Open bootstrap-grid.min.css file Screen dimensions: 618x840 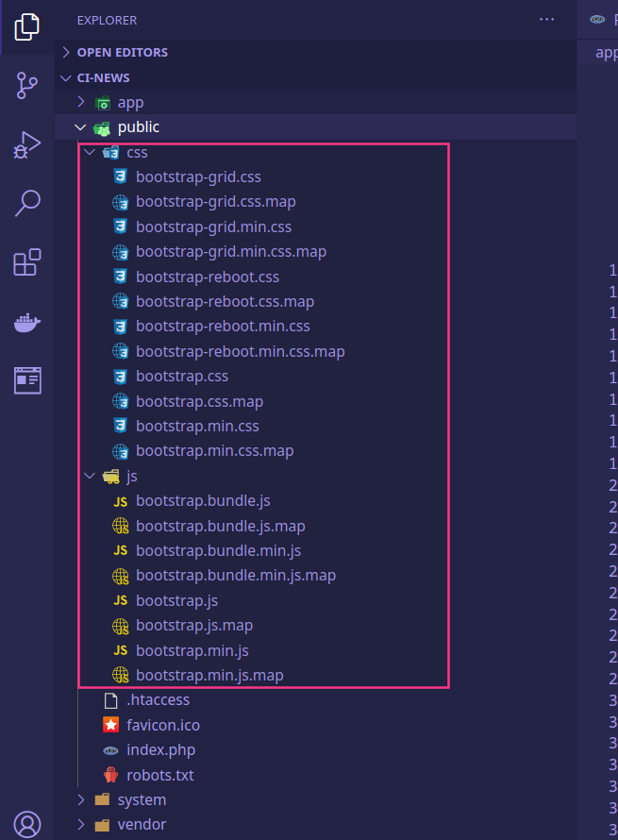click(213, 227)
